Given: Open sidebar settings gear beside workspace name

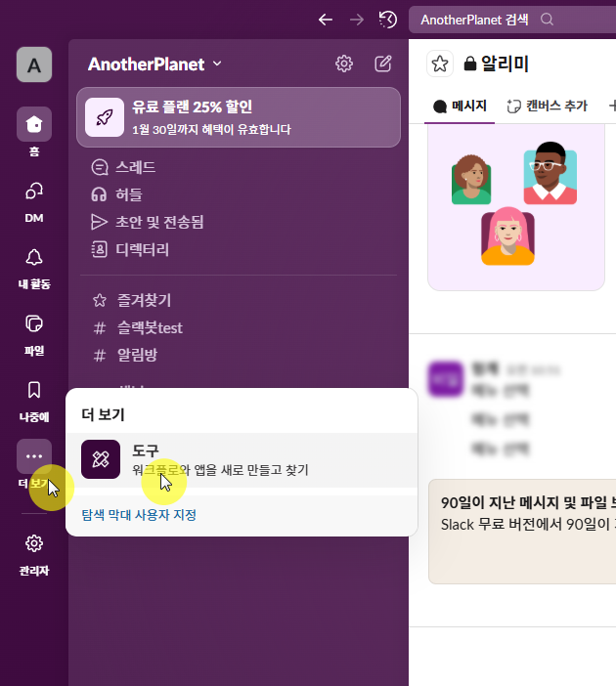Looking at the screenshot, I should point(344,64).
